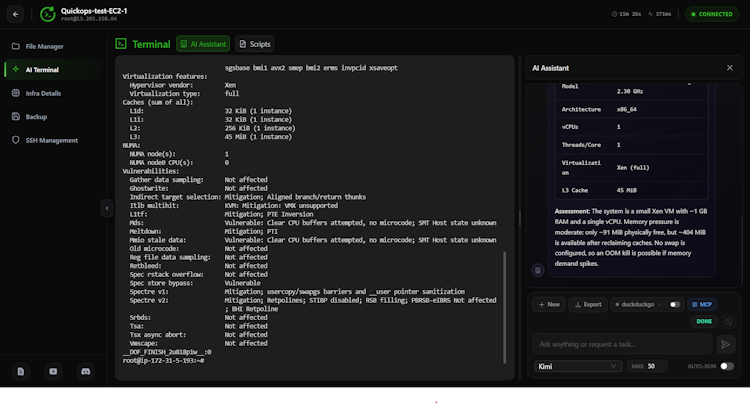Open the Scripts tab
Image resolution: width=750 pixels, height=403 pixels.
[254, 44]
